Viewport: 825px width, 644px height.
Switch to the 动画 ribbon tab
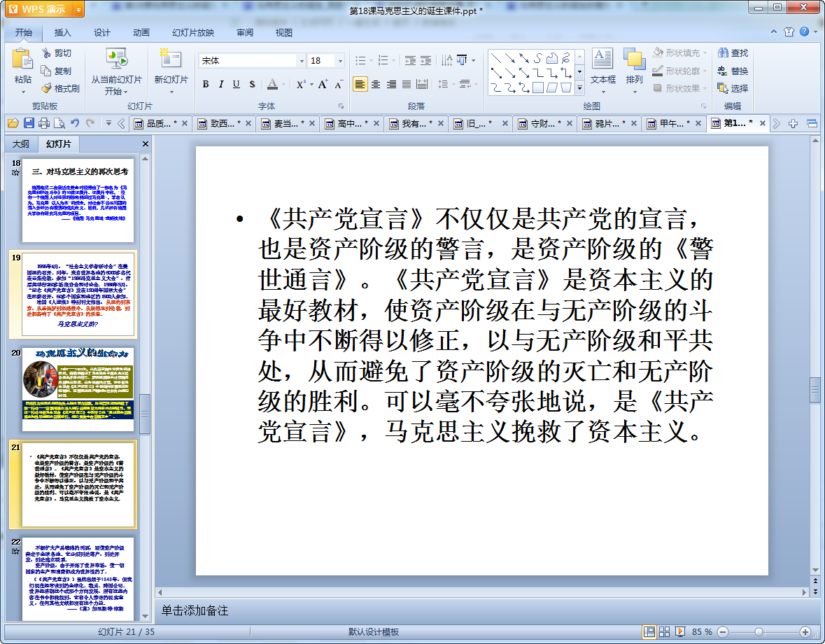(x=141, y=33)
